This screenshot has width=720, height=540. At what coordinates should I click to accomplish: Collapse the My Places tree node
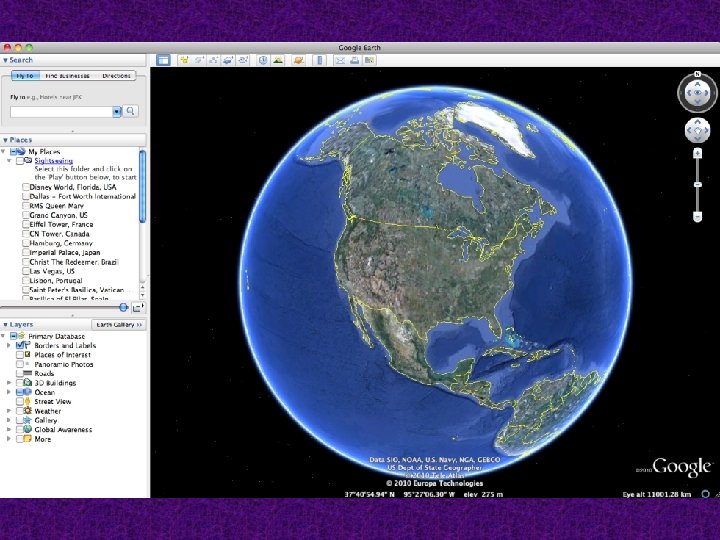coord(3,152)
